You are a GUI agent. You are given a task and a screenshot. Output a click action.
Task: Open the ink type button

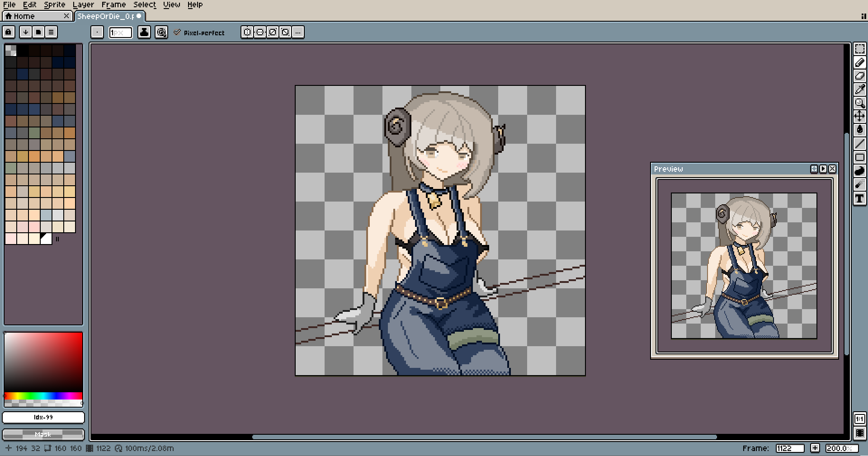click(144, 32)
